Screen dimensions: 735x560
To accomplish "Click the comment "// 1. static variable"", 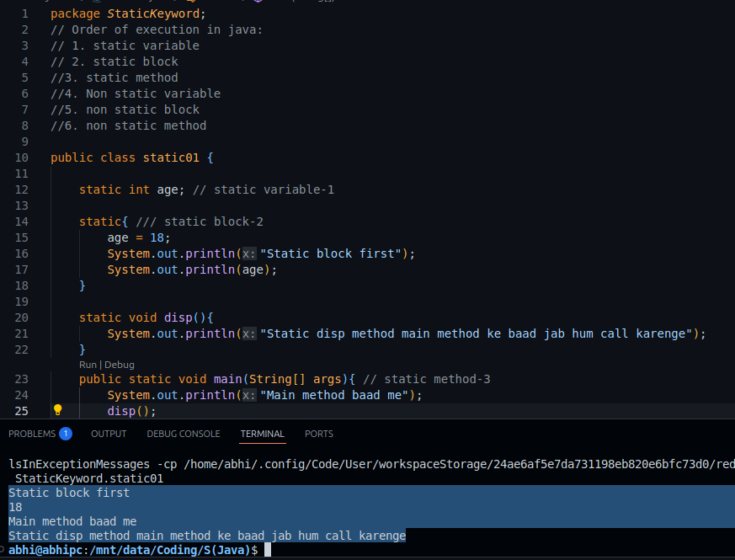I will (x=125, y=45).
